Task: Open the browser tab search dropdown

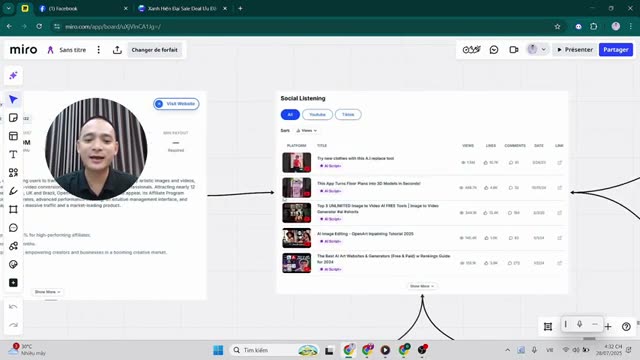Action: click(9, 9)
